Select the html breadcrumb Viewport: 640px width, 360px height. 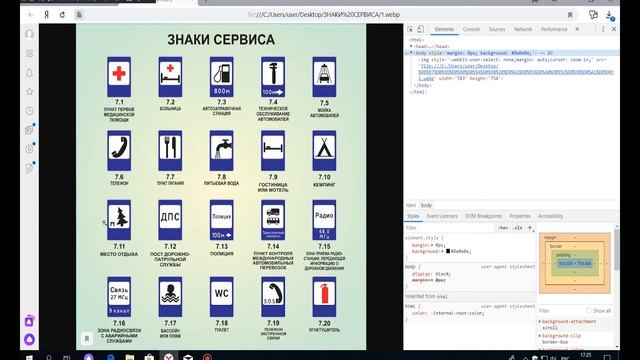[411, 205]
